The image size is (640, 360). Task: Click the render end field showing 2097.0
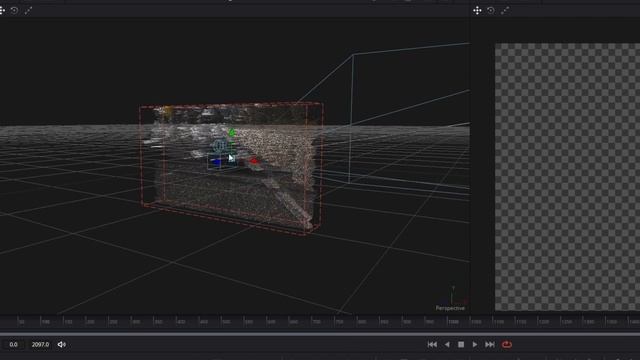tap(40, 344)
